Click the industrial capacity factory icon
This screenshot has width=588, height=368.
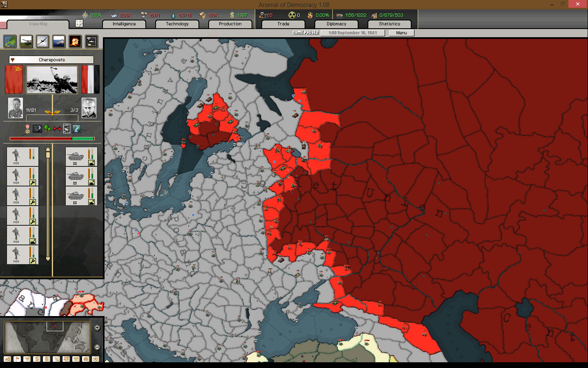[374, 16]
